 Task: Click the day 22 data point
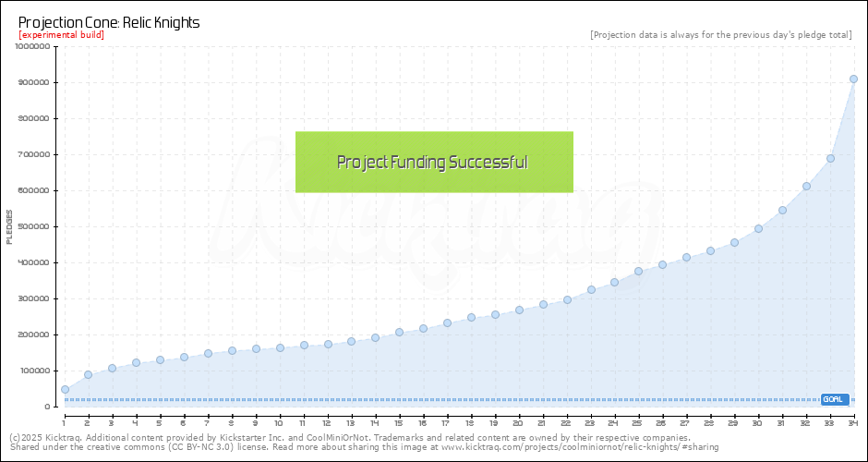(x=567, y=299)
